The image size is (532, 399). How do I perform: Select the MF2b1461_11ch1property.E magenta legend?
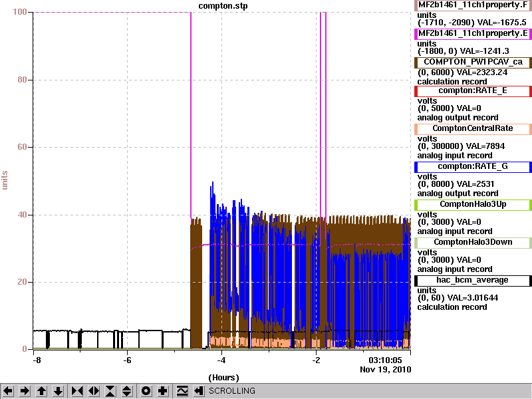(473, 34)
